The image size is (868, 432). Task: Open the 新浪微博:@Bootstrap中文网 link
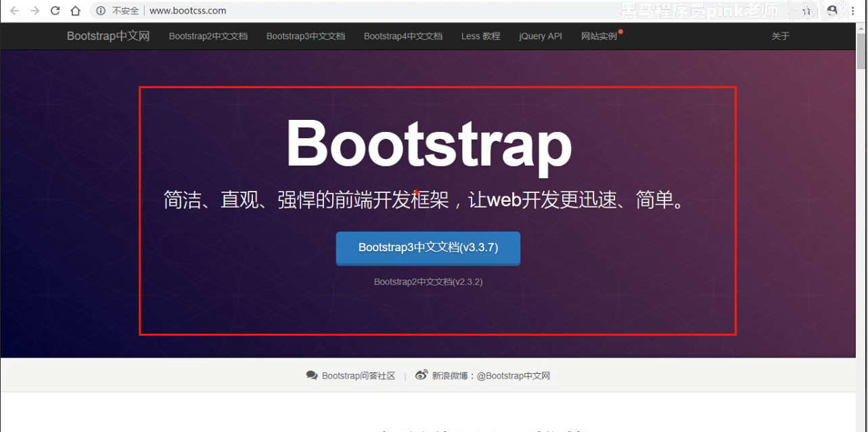(491, 376)
